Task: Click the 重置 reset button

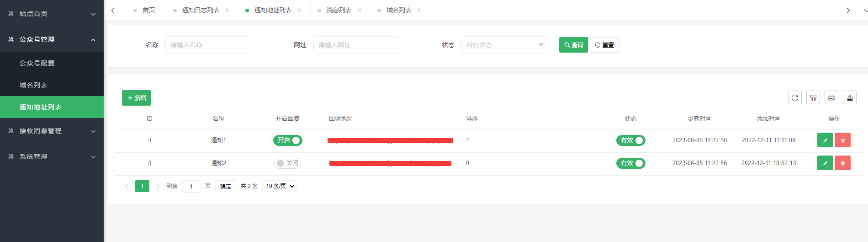Action: (604, 45)
